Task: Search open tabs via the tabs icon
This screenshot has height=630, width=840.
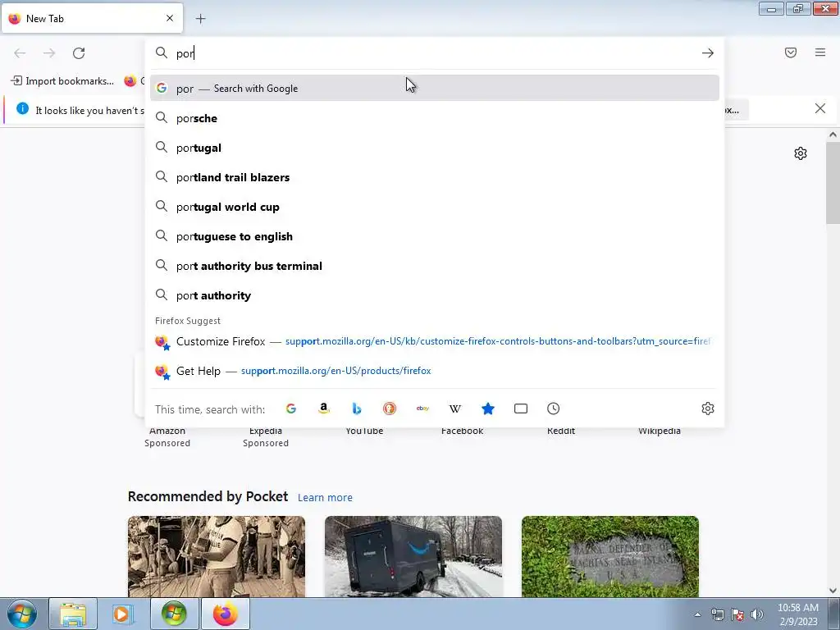Action: coord(521,409)
